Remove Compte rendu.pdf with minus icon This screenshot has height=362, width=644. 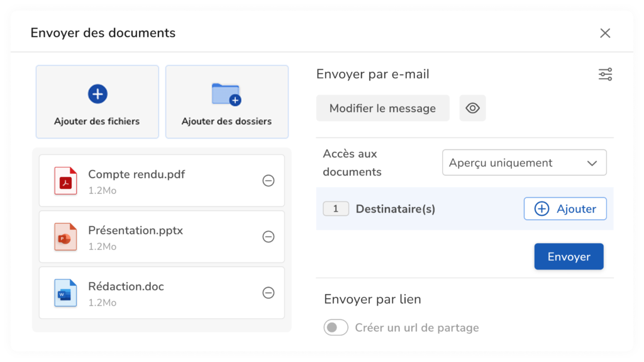pyautogui.click(x=268, y=181)
